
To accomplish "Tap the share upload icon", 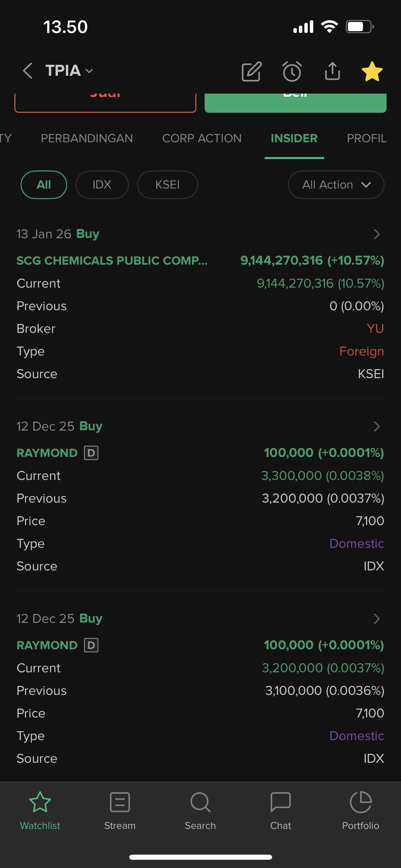I will (x=332, y=71).
